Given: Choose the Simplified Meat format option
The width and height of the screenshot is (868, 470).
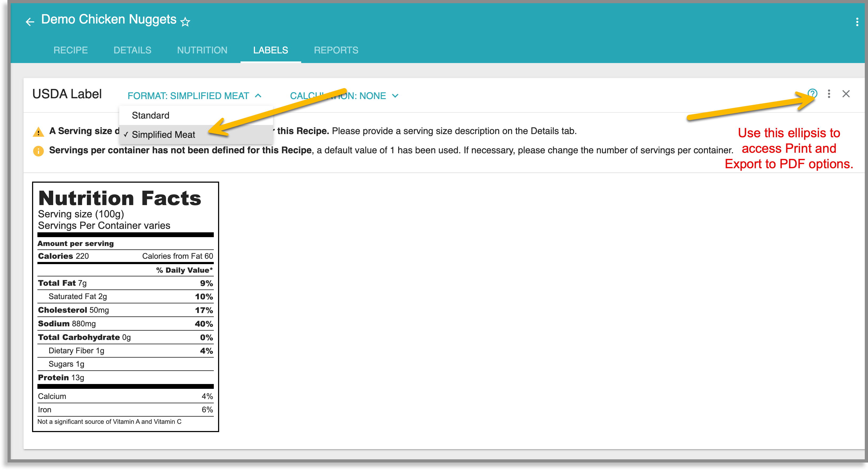Looking at the screenshot, I should 196,135.
